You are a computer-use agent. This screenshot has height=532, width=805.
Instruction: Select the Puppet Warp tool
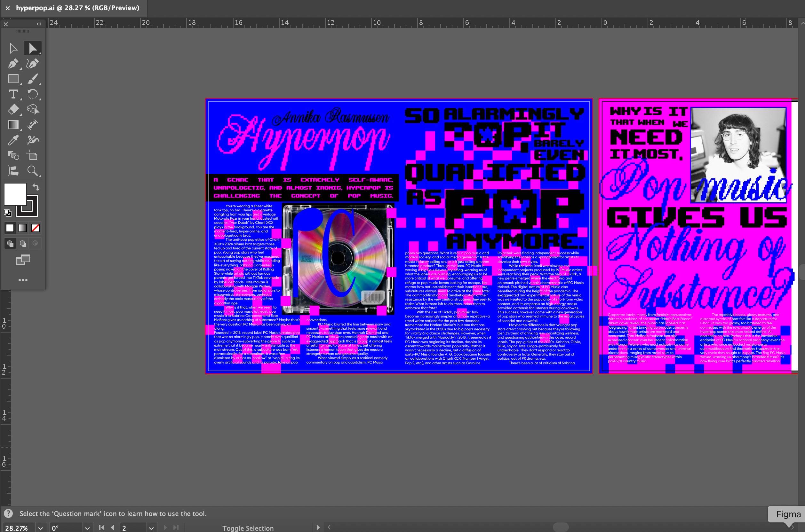point(33,140)
